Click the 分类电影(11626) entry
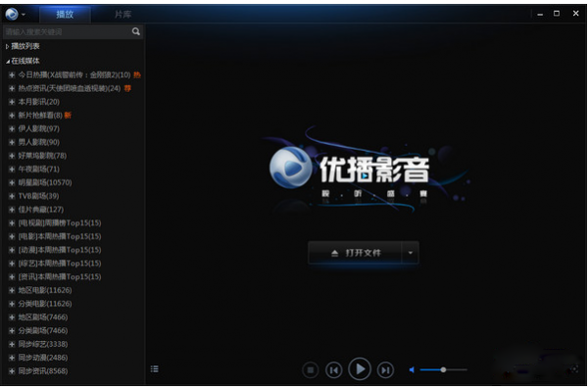The width and height of the screenshot is (588, 389). pos(45,304)
